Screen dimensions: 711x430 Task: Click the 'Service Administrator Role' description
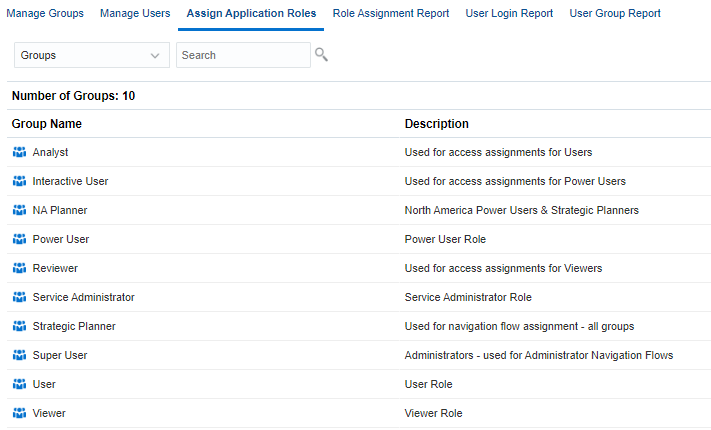468,298
